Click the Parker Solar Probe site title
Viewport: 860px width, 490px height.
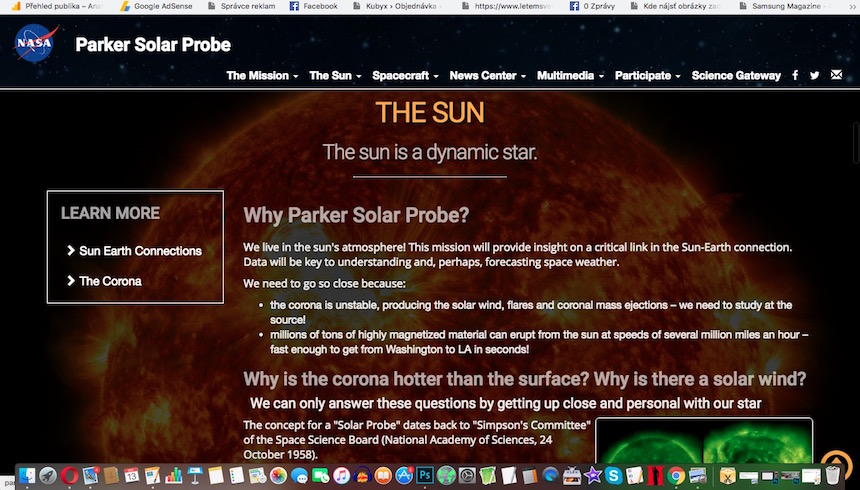[x=153, y=44]
